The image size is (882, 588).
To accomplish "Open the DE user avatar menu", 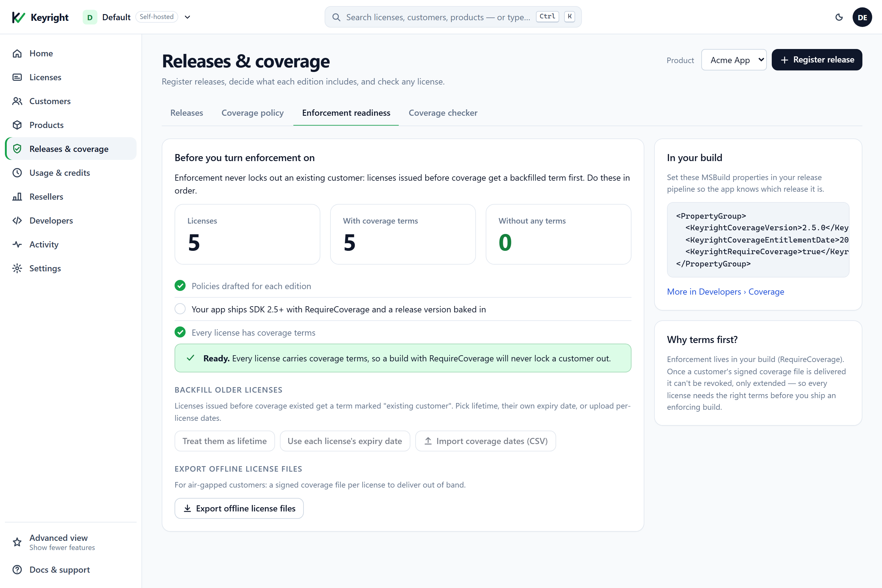I will (x=862, y=17).
